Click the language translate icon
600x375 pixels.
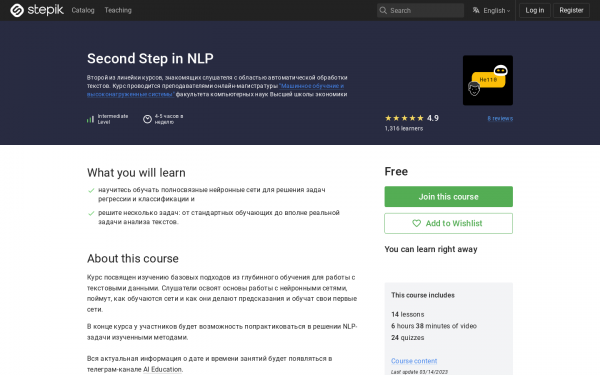(476, 10)
